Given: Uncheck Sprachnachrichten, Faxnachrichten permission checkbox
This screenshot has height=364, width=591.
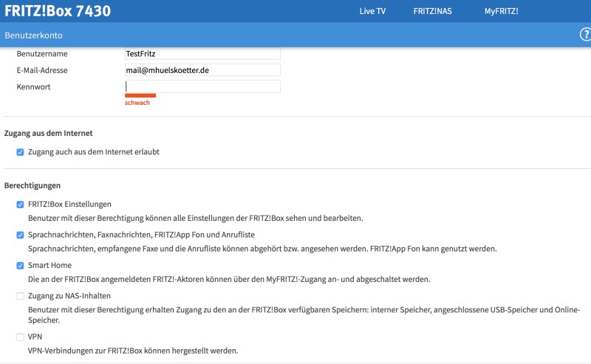Looking at the screenshot, I should [20, 235].
